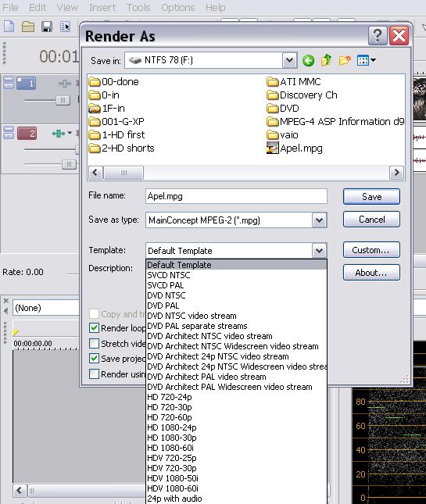Click the track 2 volume slider
The image size is (426, 504).
77,150
